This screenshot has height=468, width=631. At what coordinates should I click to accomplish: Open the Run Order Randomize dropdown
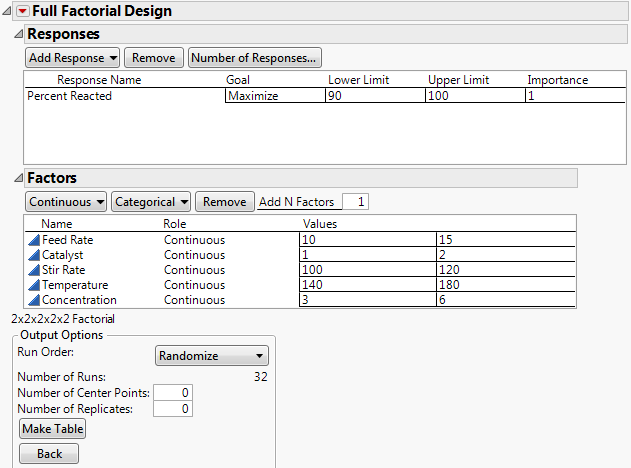212,355
